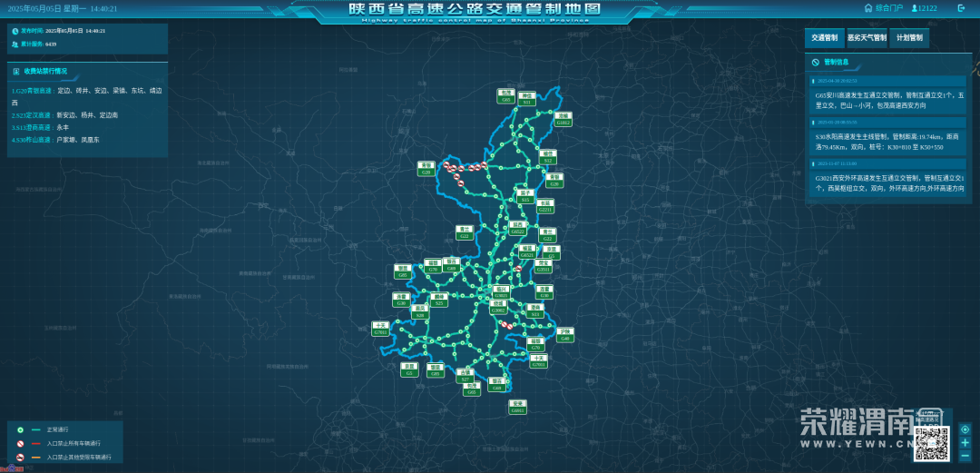The height and width of the screenshot is (473, 980).
Task: Click the clock icon beside 发布时间
Action: pos(15,31)
